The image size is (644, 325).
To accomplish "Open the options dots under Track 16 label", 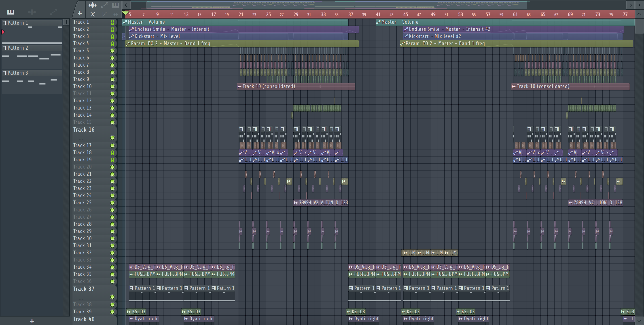I will [81, 139].
